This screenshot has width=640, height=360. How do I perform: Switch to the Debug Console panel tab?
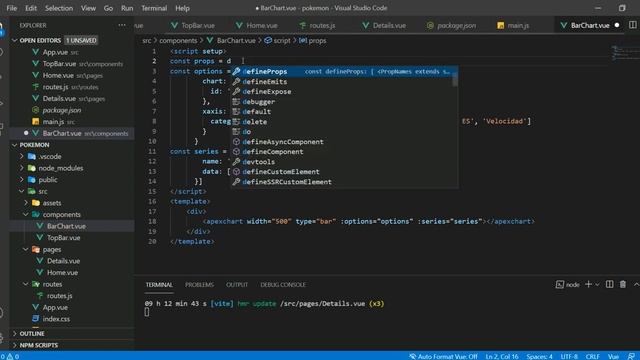[283, 285]
